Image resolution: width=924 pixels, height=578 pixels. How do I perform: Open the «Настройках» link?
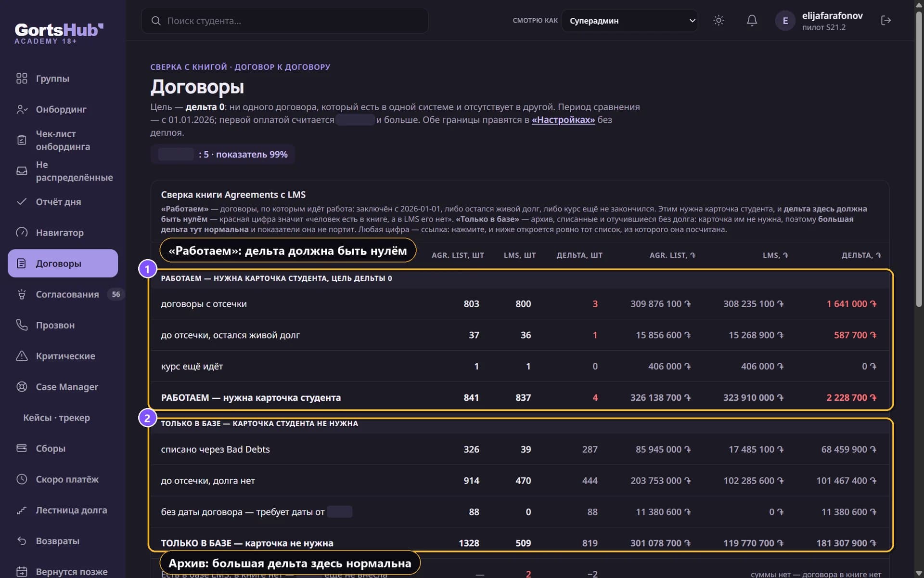(x=563, y=120)
